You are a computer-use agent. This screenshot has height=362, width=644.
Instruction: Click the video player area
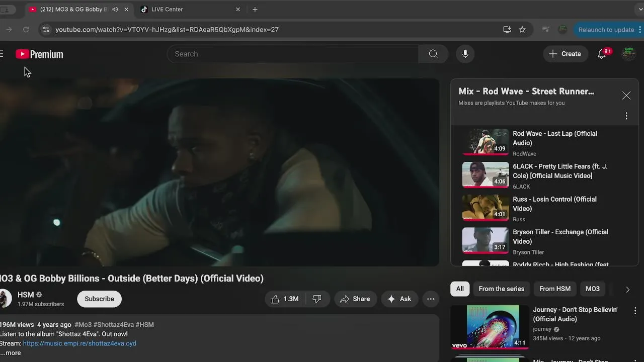(219, 172)
